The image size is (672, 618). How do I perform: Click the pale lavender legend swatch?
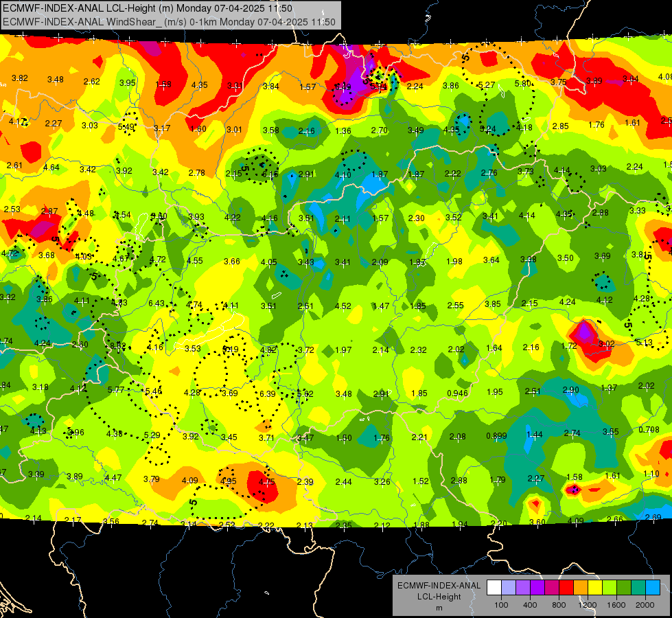[x=509, y=588]
